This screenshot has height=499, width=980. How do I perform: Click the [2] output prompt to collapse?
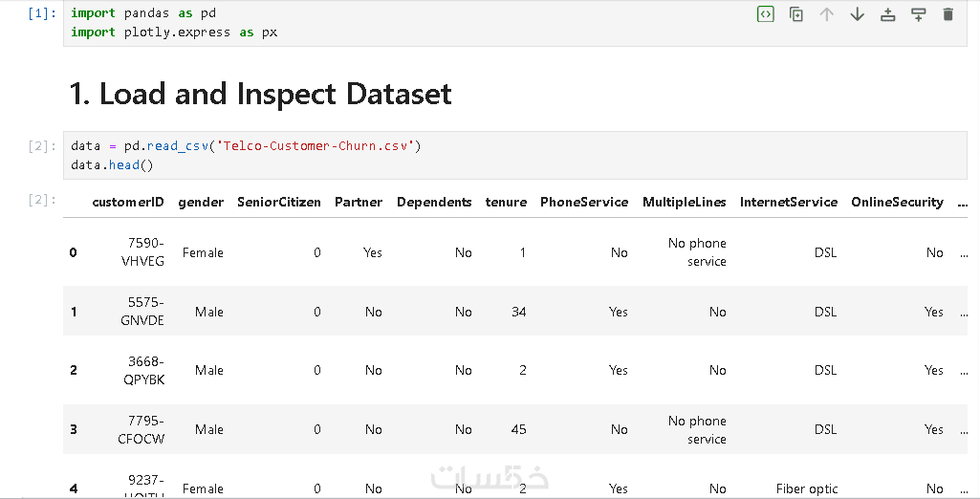pyautogui.click(x=42, y=200)
